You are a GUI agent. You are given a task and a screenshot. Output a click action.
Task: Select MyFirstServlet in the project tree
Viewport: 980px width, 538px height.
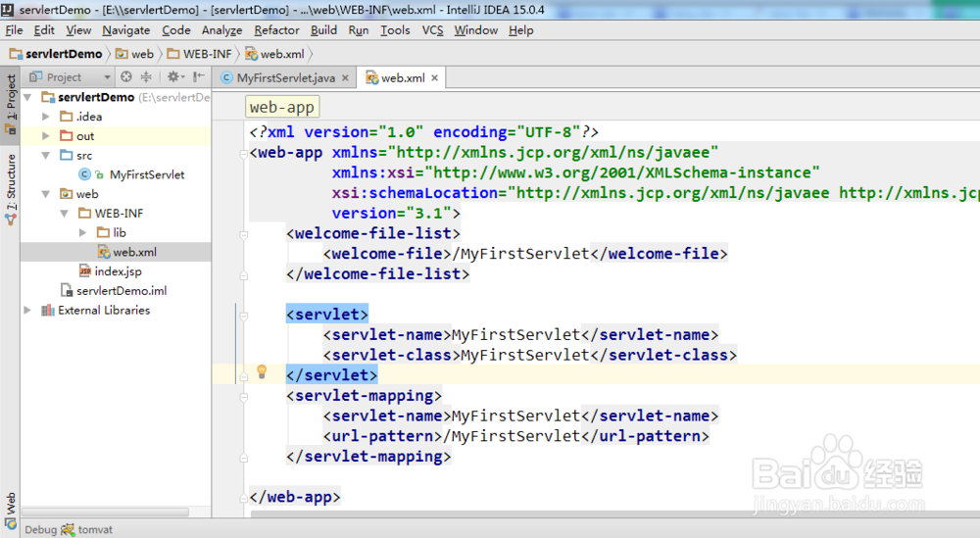click(x=147, y=174)
